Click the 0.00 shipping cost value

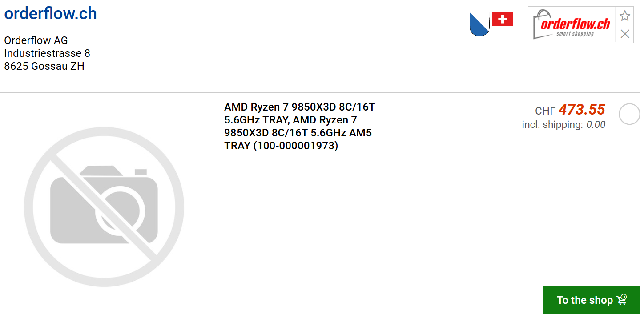point(596,125)
